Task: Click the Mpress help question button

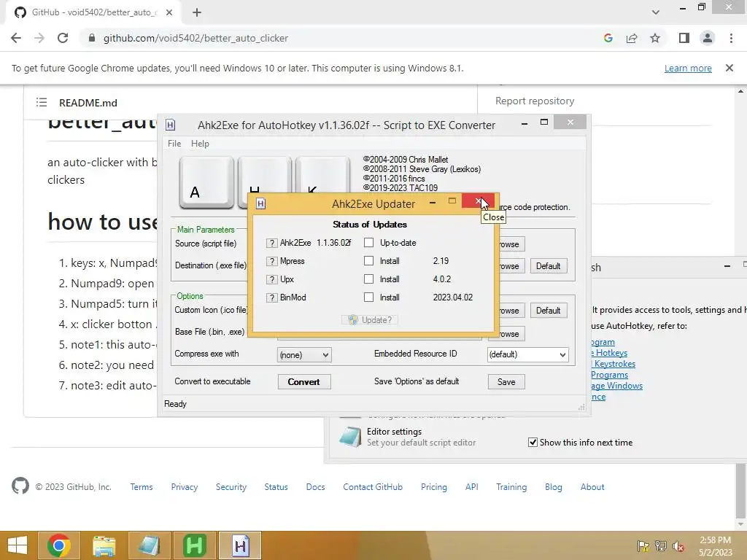Action: [x=271, y=262]
